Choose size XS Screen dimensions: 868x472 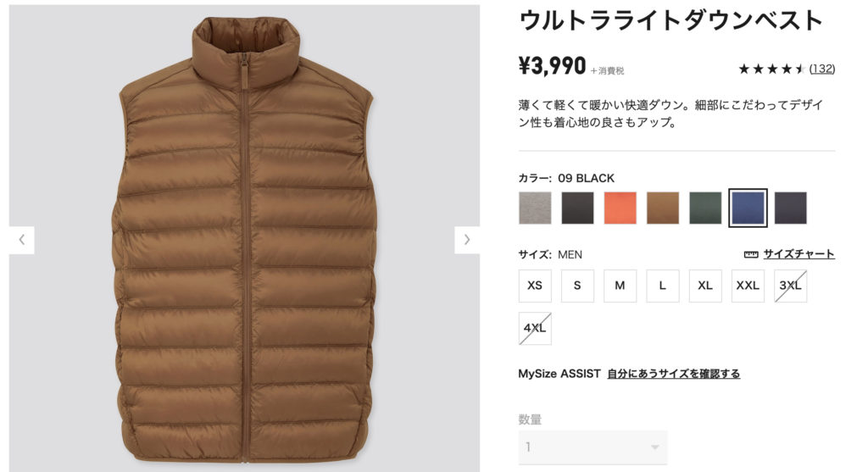pyautogui.click(x=535, y=286)
